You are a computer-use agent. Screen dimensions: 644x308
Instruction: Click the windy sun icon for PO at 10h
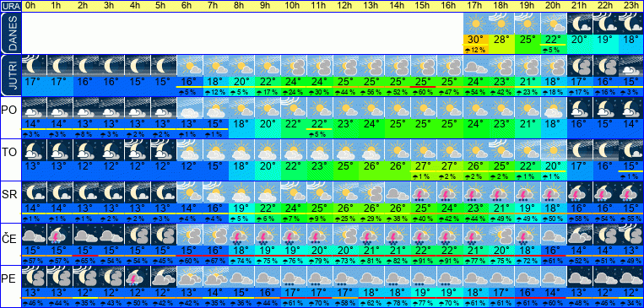coord(294,108)
